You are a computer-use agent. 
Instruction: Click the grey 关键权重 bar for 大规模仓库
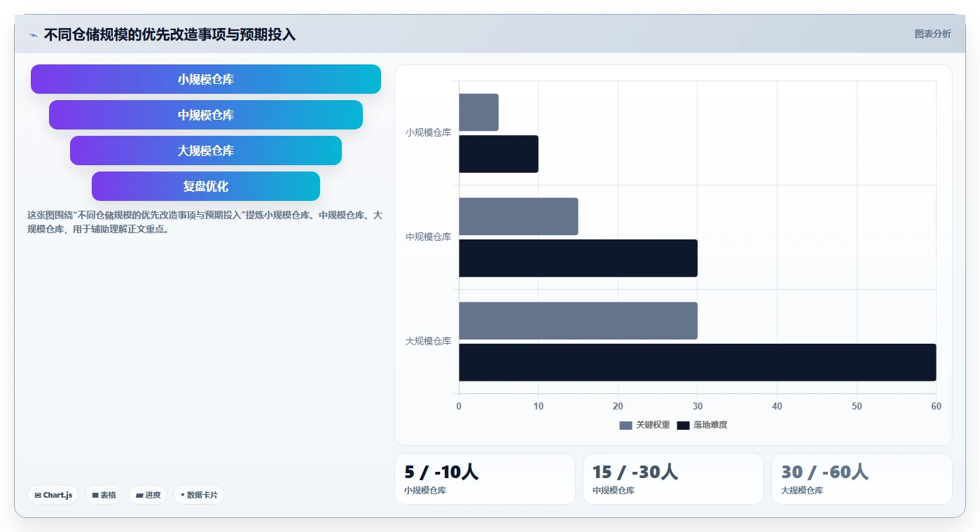(x=578, y=321)
